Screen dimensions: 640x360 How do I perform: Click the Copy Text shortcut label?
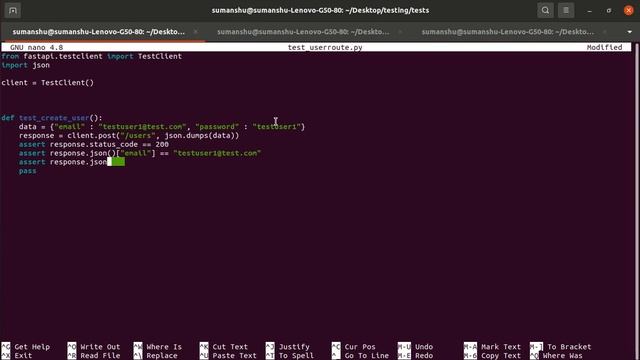pyautogui.click(x=501, y=356)
